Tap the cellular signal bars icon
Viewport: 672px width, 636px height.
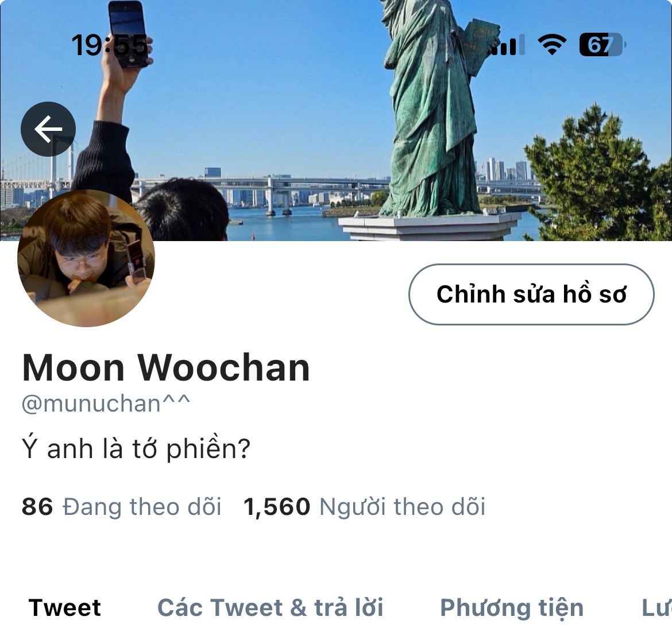tap(508, 45)
